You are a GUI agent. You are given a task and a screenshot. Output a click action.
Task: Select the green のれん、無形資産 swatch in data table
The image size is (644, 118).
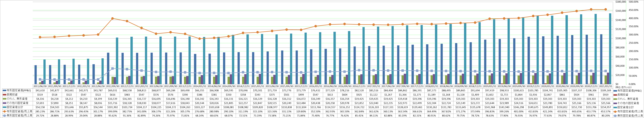pos(4,99)
